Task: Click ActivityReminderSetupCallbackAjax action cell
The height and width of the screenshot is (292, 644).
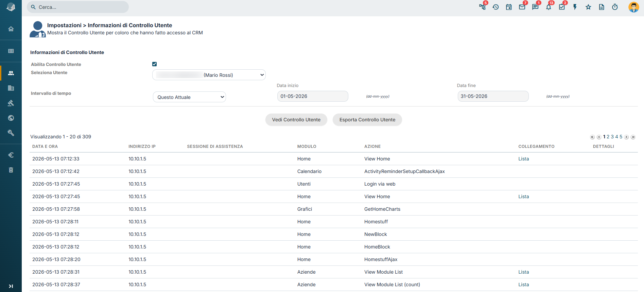Action: tap(404, 171)
